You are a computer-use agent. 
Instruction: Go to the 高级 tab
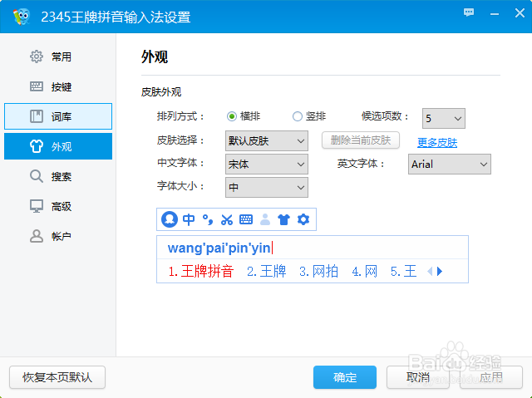click(58, 206)
